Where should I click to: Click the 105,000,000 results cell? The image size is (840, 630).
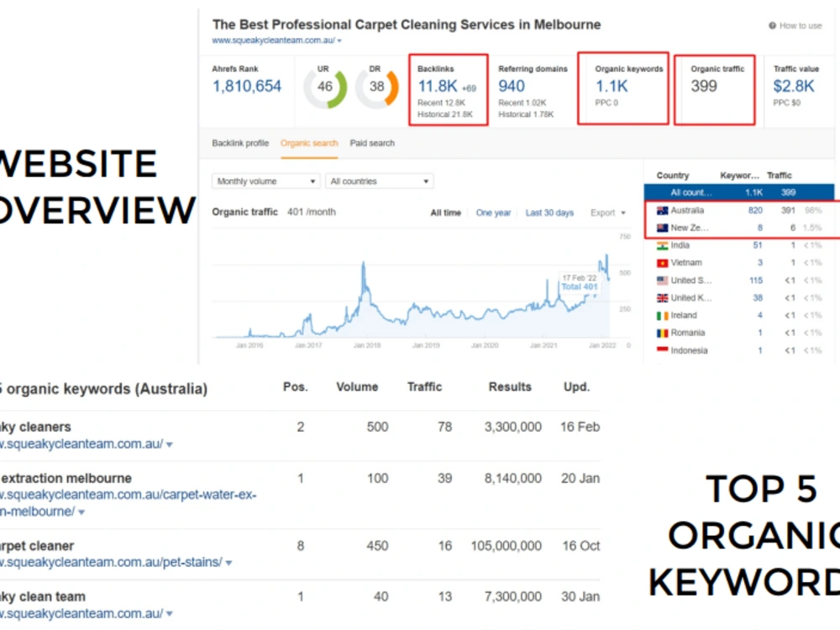click(x=507, y=546)
